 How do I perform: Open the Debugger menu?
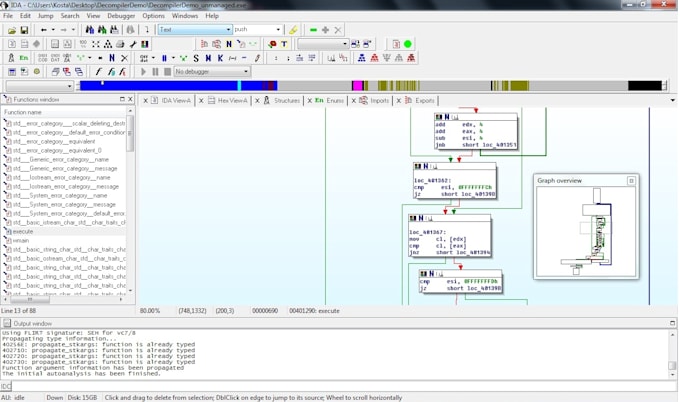coord(121,16)
